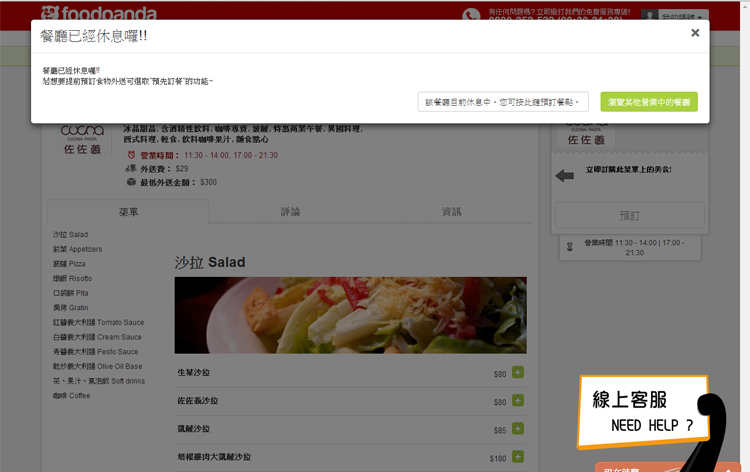Click 佐佐義沙拉 item name

pyautogui.click(x=198, y=401)
